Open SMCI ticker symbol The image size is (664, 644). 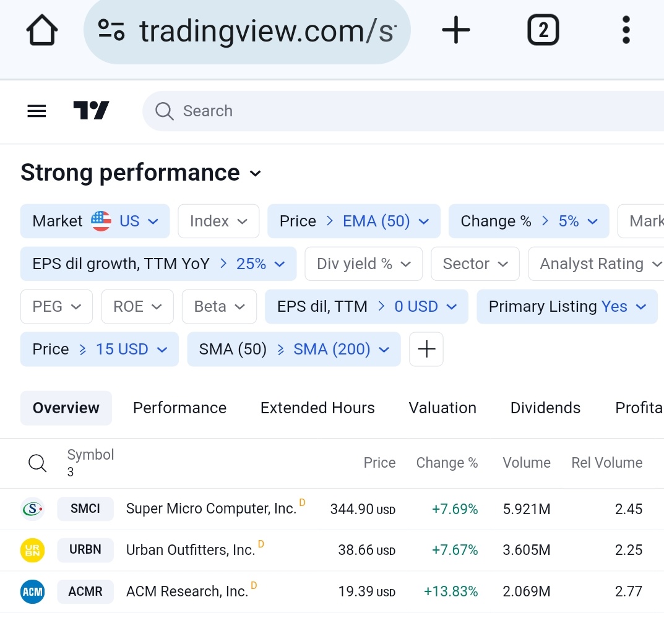pos(85,509)
